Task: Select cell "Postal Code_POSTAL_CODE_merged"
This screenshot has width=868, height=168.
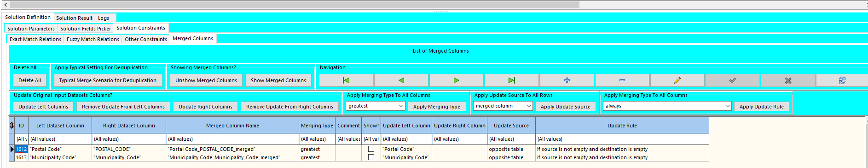Action: [232, 149]
